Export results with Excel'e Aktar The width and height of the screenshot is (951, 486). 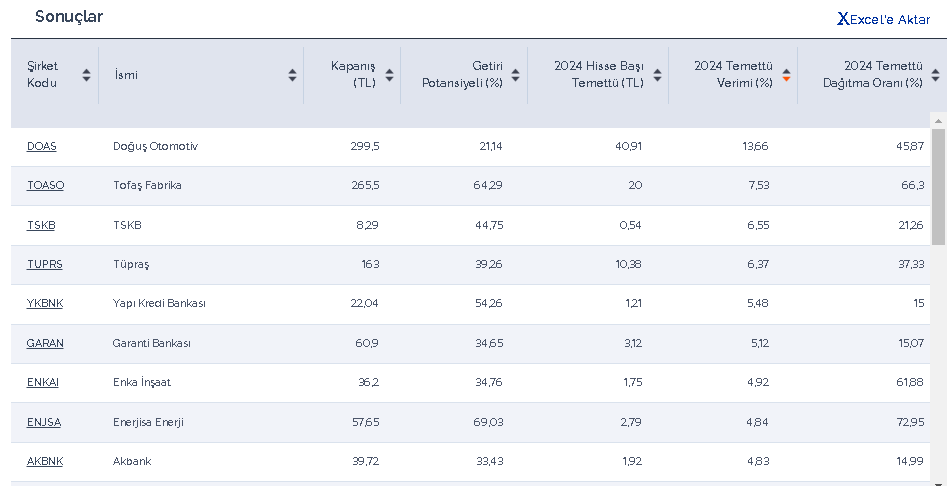889,19
